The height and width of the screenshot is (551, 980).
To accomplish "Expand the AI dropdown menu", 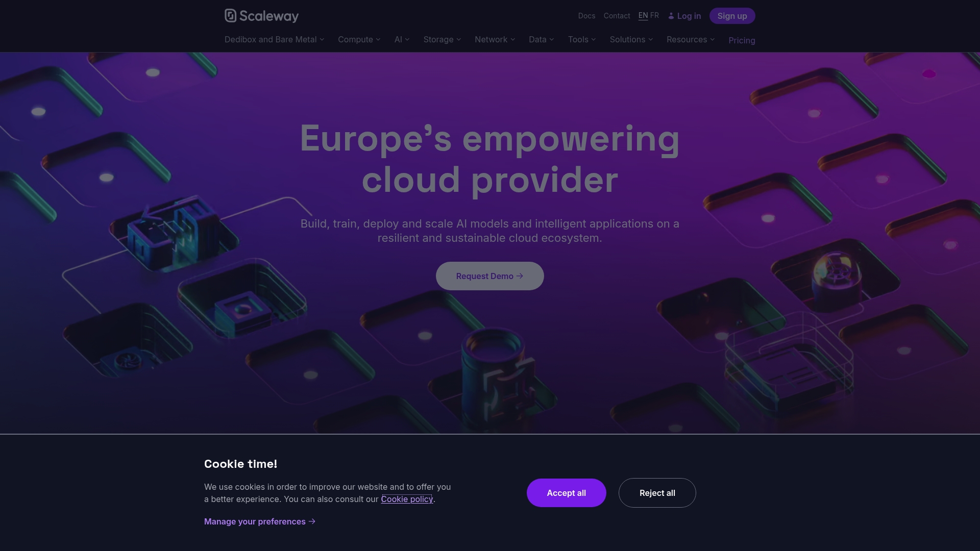I will 401,39.
